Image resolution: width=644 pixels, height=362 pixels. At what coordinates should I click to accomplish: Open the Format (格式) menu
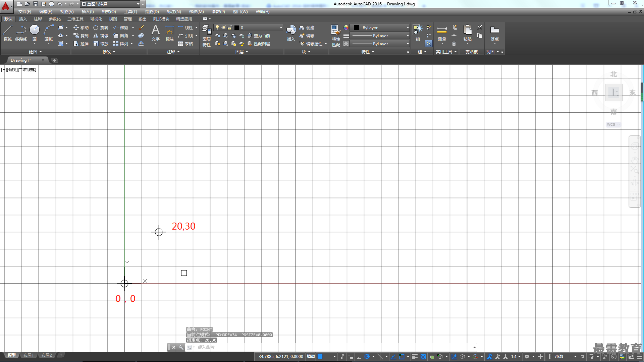click(x=109, y=12)
